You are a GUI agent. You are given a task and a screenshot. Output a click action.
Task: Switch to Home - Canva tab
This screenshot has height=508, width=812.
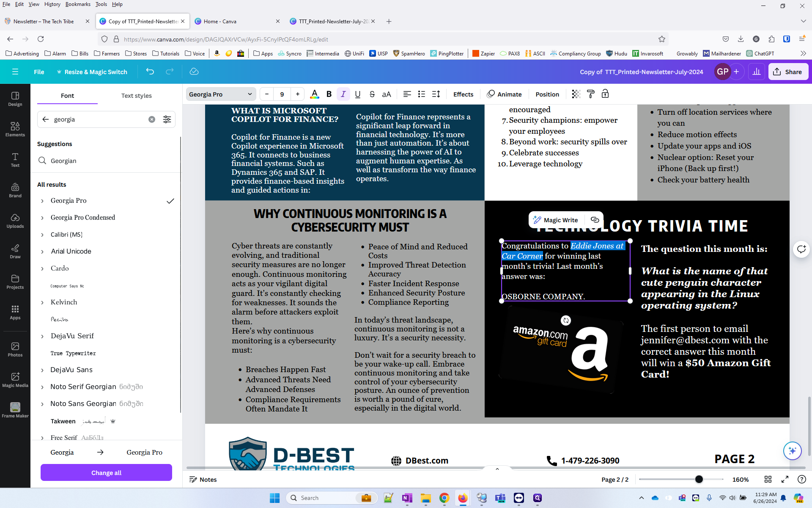237,21
